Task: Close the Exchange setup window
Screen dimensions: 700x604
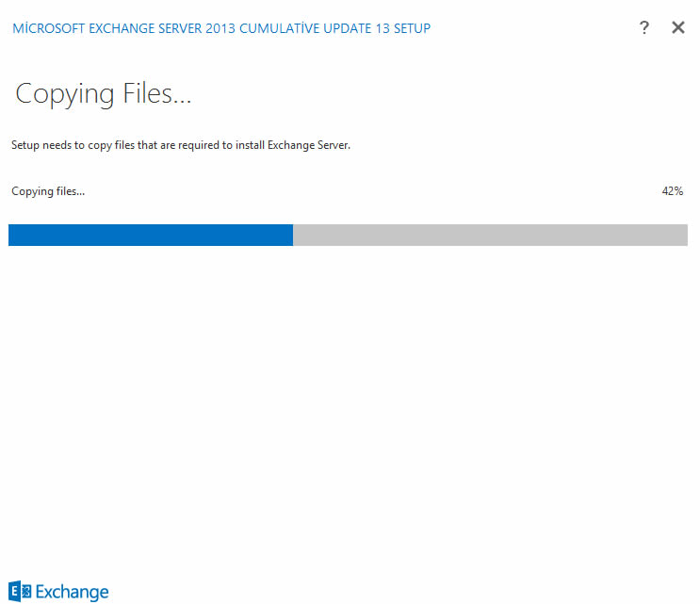Action: (677, 27)
